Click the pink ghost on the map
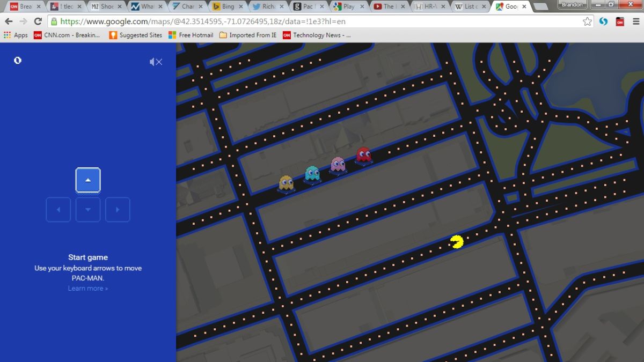Screen dimensions: 644x362 tap(338, 165)
